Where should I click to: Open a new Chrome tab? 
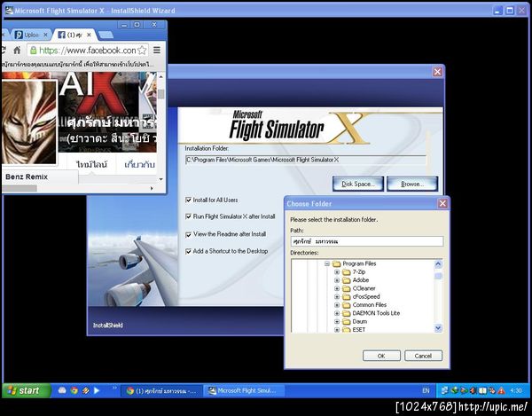(x=106, y=35)
